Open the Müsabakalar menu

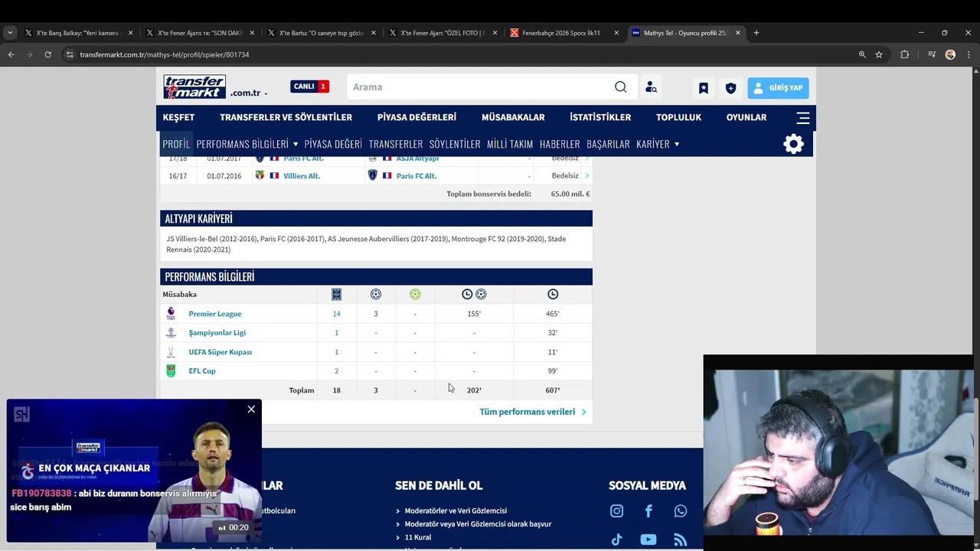pos(513,118)
